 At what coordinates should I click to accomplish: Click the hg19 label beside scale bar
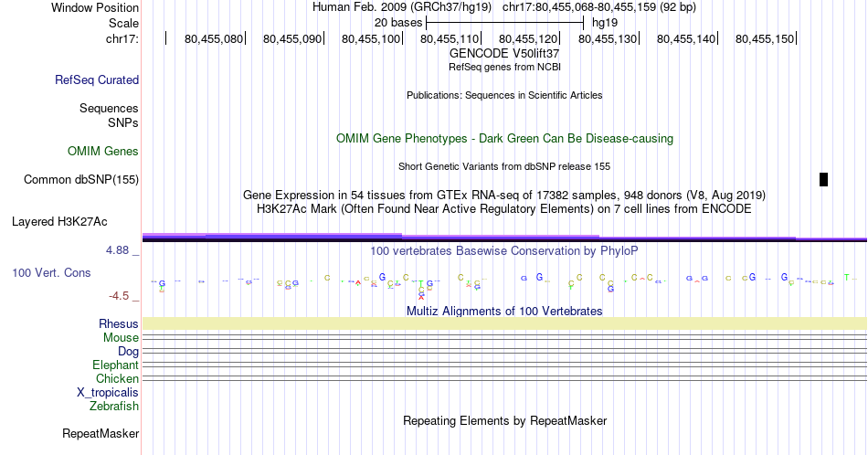605,23
